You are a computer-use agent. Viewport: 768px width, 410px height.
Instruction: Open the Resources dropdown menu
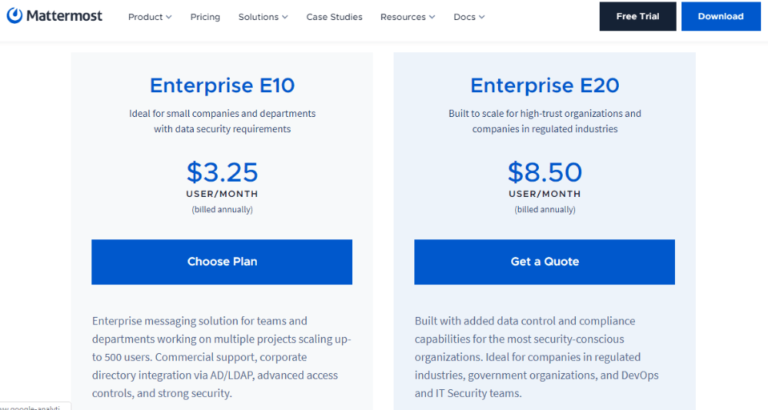pos(408,17)
